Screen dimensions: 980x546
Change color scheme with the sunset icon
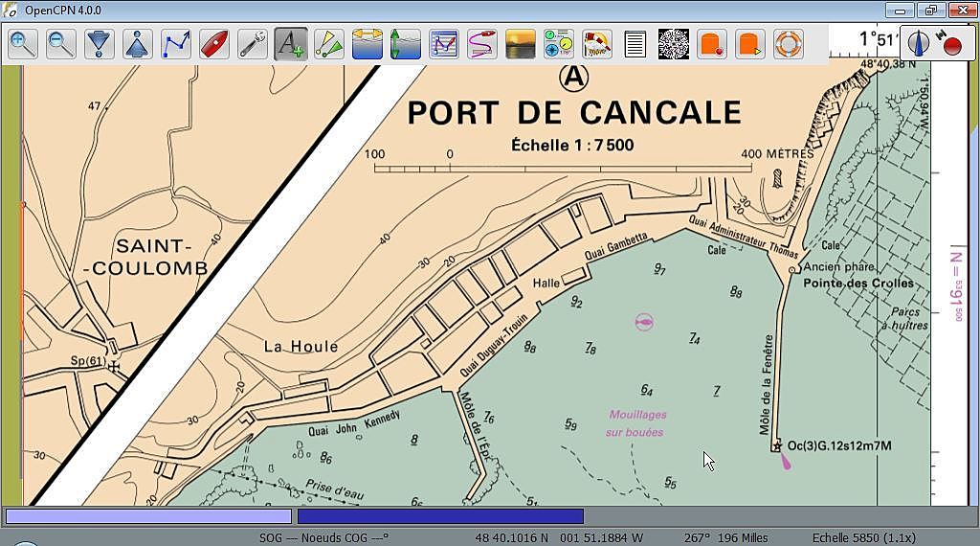point(521,44)
